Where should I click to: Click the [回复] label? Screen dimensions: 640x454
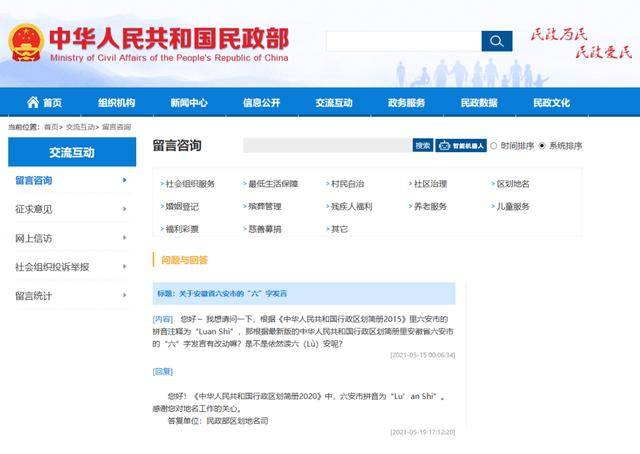click(x=162, y=371)
